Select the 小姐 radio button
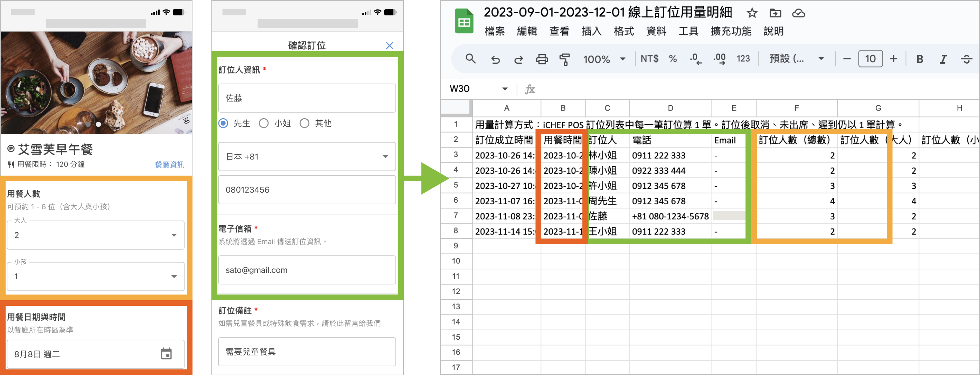This screenshot has height=375, width=980. click(264, 123)
